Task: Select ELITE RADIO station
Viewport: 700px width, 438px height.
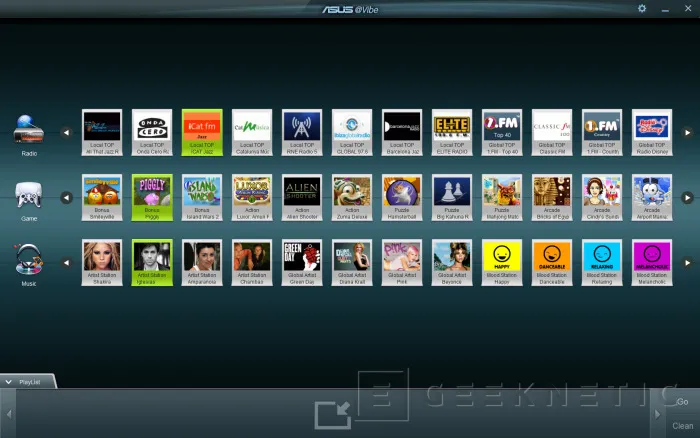Action: click(x=452, y=133)
